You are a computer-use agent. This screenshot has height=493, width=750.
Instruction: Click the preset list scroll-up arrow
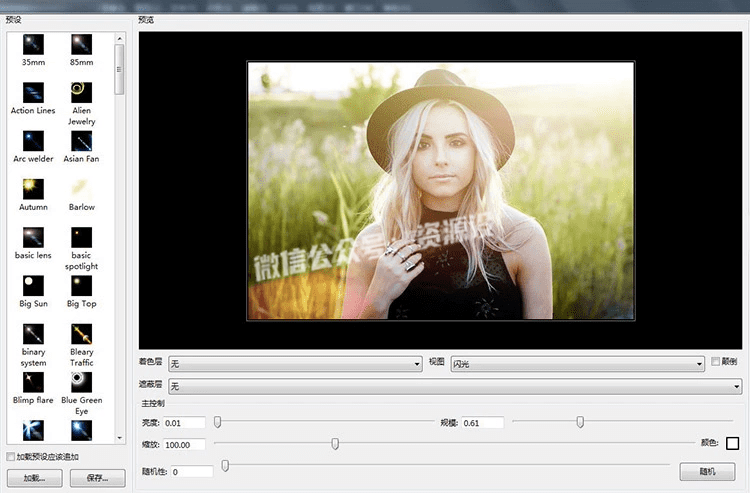pos(120,38)
